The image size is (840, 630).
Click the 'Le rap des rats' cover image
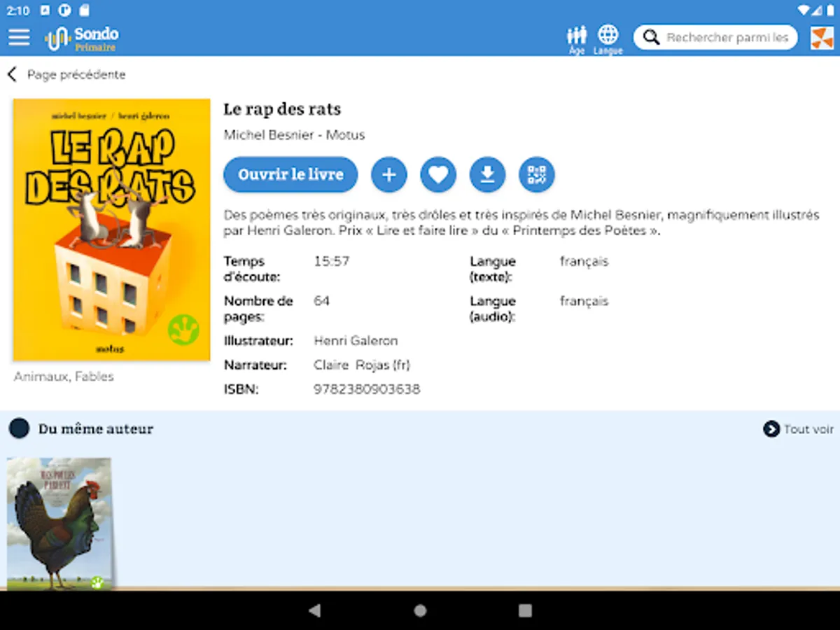click(112, 230)
